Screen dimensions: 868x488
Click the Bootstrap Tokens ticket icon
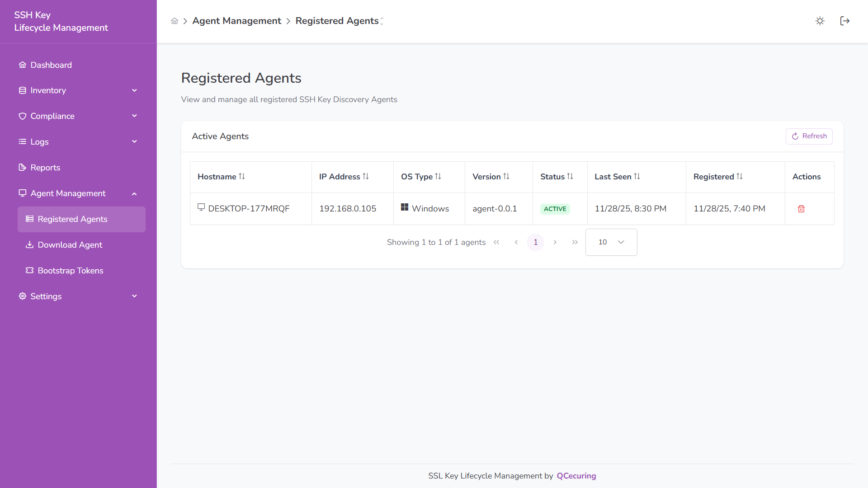point(29,270)
